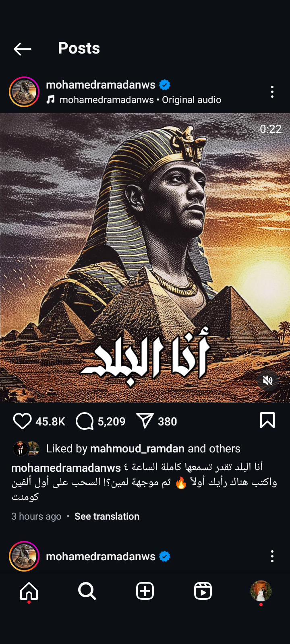Share the post with the paper plane icon
The image size is (290, 644).
[x=145, y=421]
